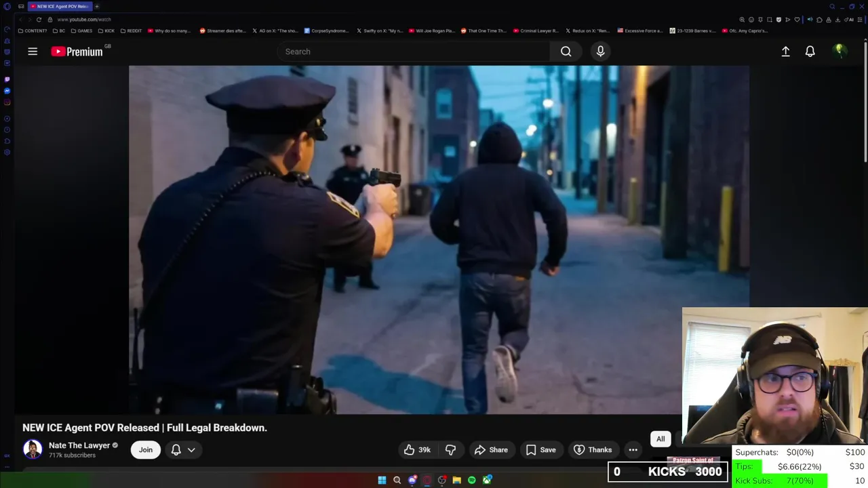Image resolution: width=868 pixels, height=488 pixels.
Task: Open the 'Swifty on X' bookmark
Action: 380,30
